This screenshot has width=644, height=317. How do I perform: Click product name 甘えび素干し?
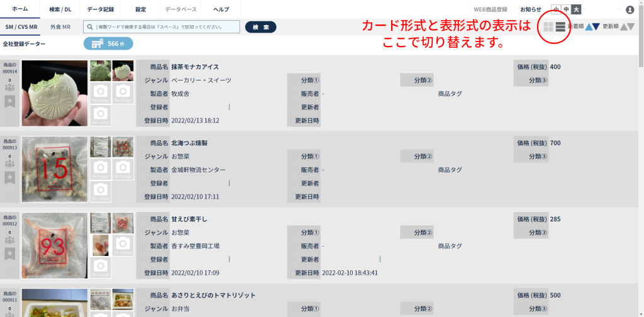[x=189, y=220]
